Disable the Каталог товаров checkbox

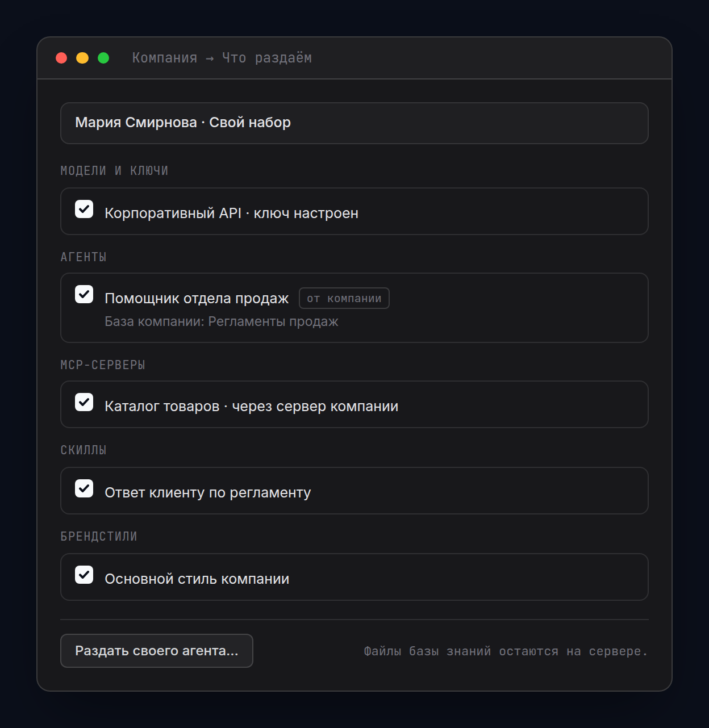click(x=84, y=402)
